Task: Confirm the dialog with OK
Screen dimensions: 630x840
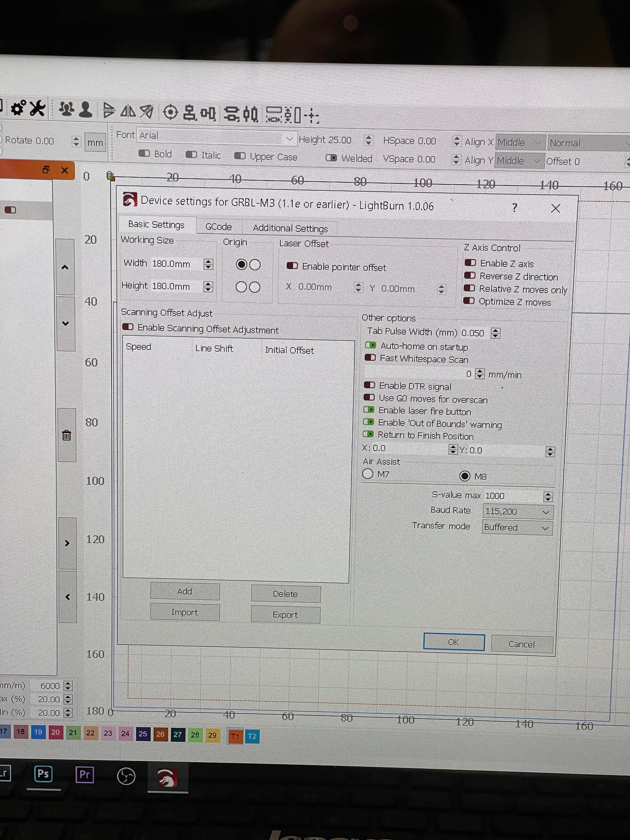Action: tap(454, 642)
